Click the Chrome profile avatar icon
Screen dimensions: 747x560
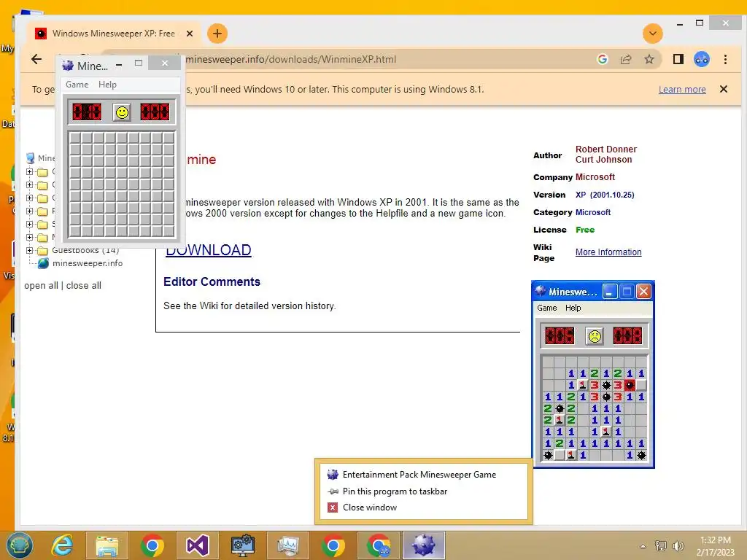[x=702, y=59]
